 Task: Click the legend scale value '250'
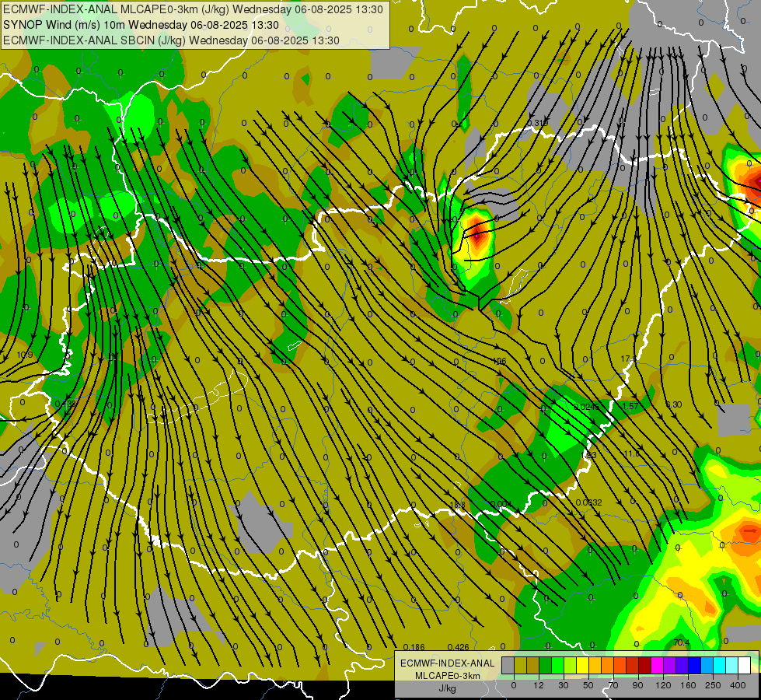tap(713, 685)
